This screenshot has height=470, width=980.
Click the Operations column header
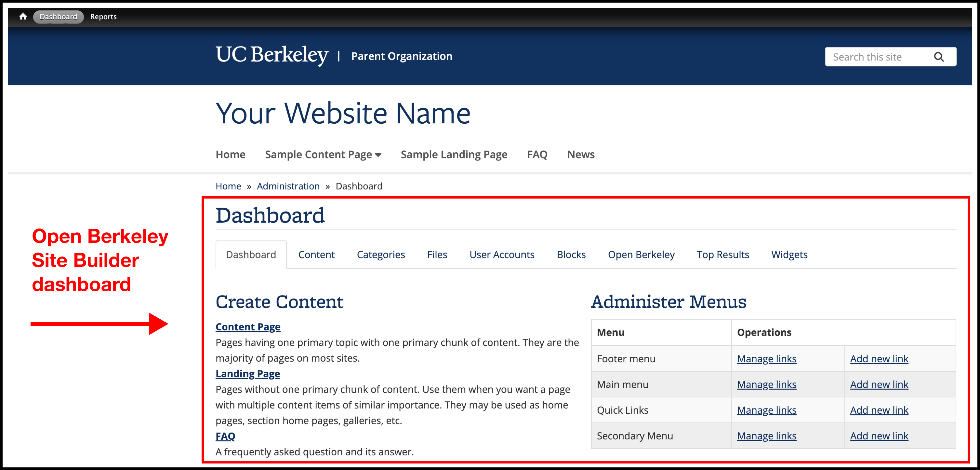pos(843,333)
